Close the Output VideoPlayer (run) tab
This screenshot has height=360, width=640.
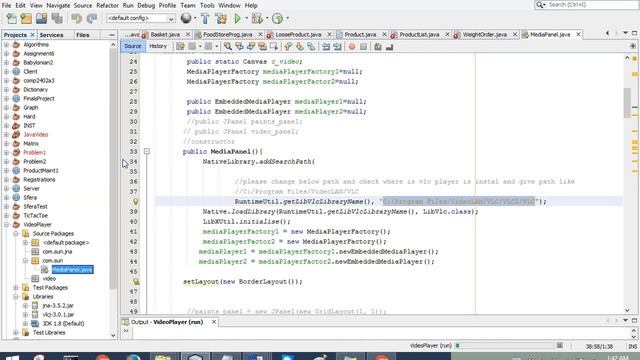(x=213, y=322)
